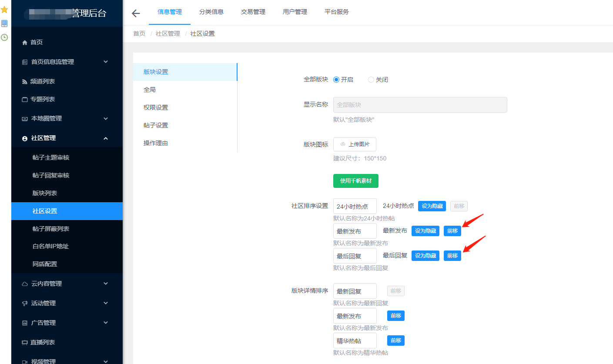This screenshot has width=613, height=364.
Task: Select the 开启 radio for 全部版块
Action: point(336,80)
